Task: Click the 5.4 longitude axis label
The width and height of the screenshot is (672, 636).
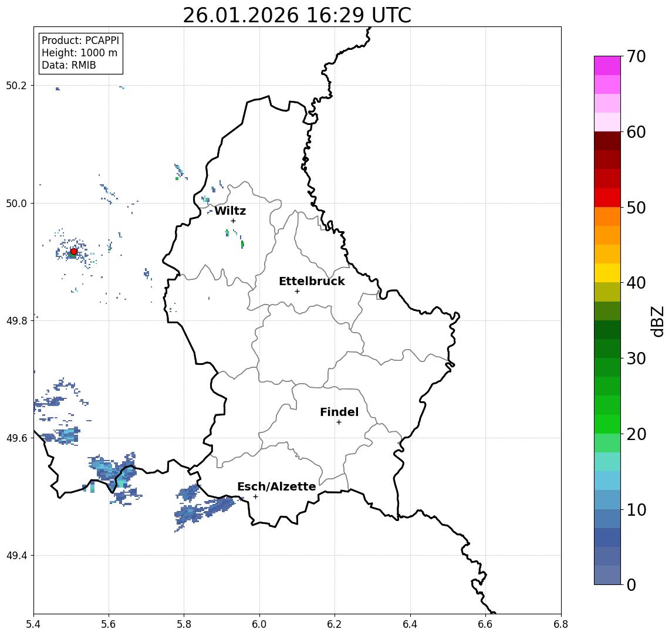Action: (x=33, y=624)
